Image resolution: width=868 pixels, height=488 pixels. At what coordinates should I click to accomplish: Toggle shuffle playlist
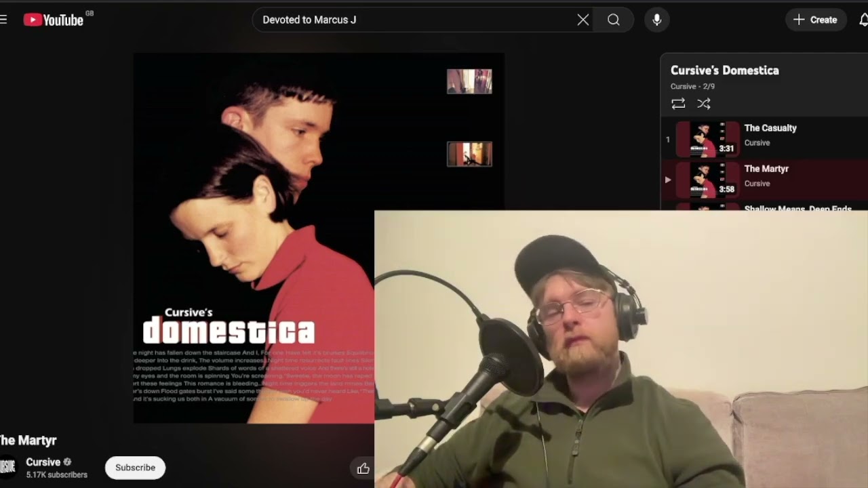(704, 104)
